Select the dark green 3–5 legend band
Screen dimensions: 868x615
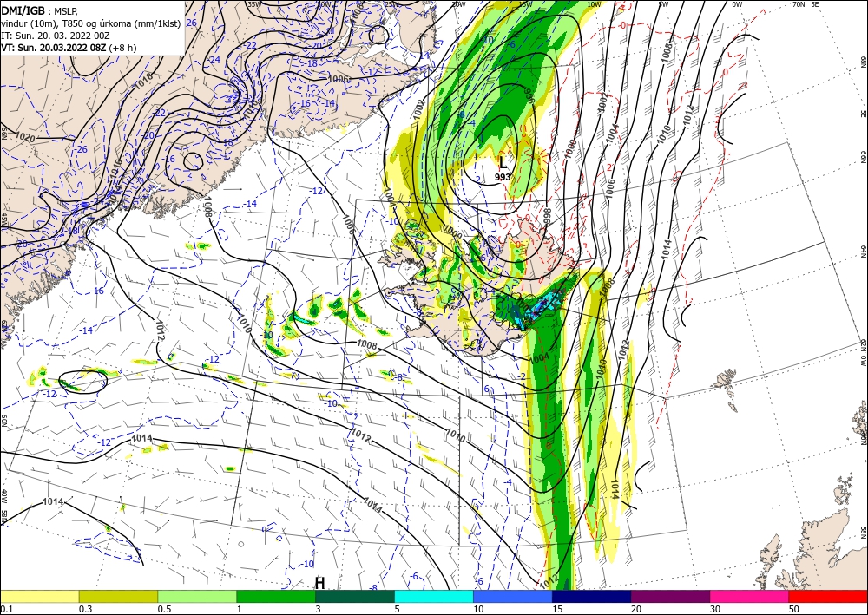point(355,596)
